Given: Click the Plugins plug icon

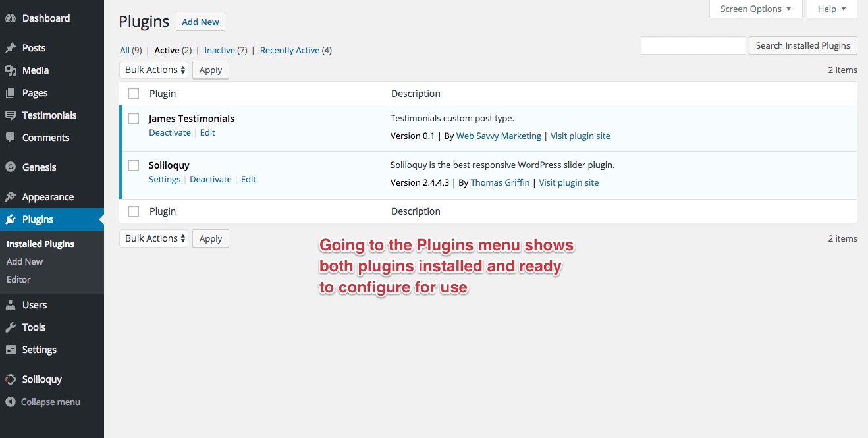Looking at the screenshot, I should [x=11, y=219].
